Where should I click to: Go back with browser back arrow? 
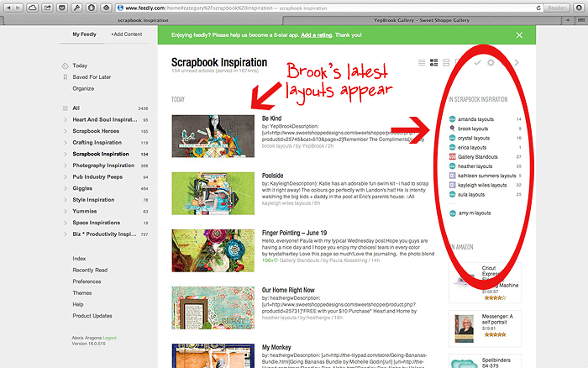pos(8,8)
